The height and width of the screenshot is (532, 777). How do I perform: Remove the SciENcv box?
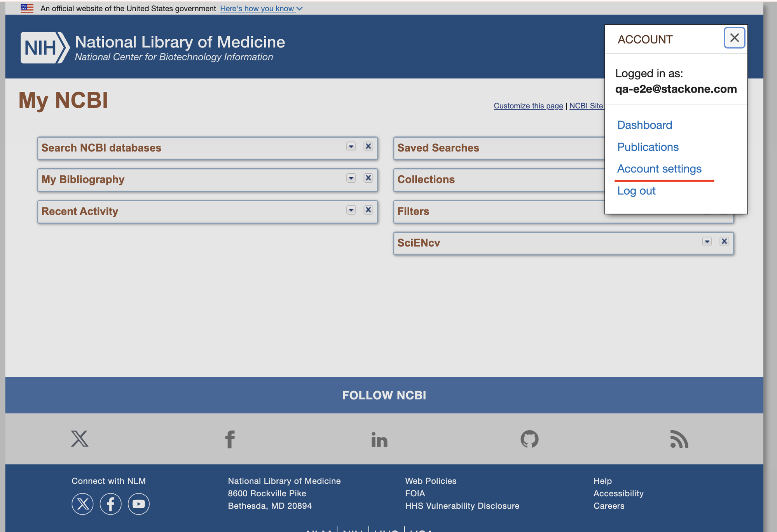tap(724, 242)
